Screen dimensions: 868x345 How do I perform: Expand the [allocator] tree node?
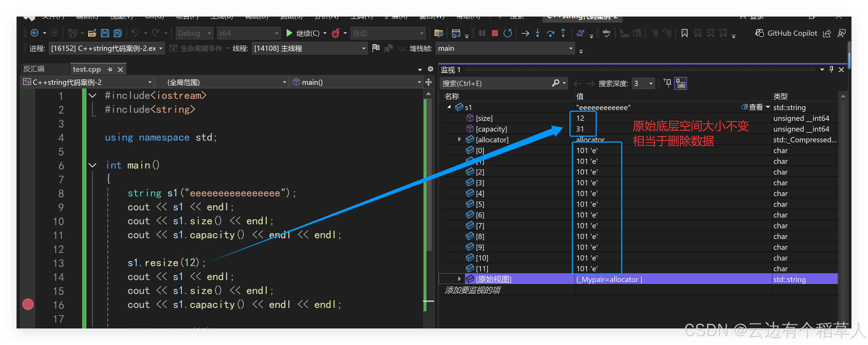(459, 139)
